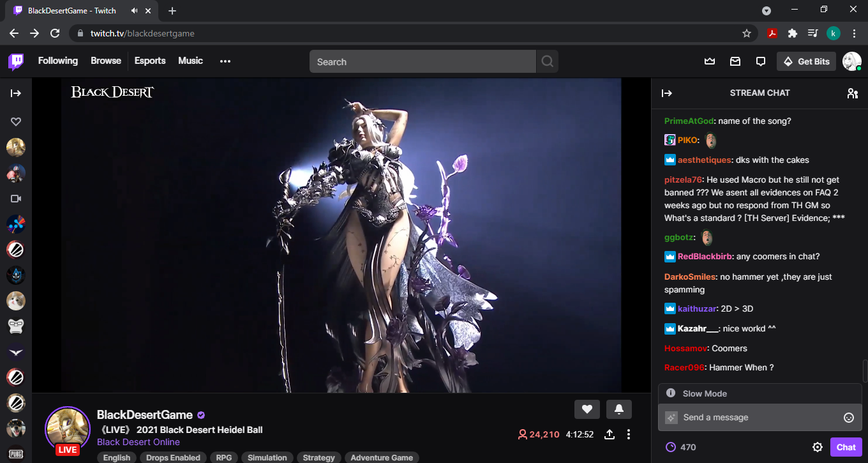Open Chrome three-dot menu
868x463 pixels.
(x=854, y=33)
